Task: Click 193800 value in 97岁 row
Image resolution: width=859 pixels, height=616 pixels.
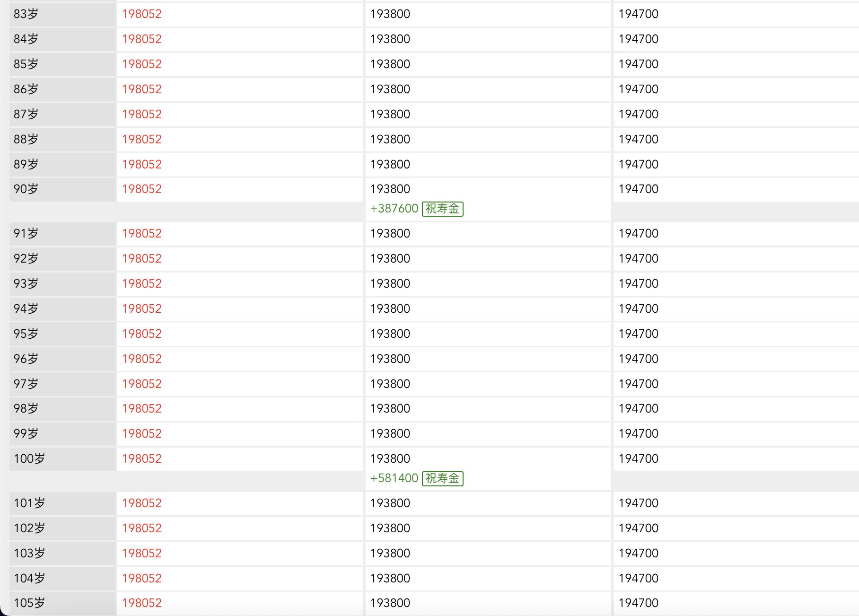Action: (390, 384)
